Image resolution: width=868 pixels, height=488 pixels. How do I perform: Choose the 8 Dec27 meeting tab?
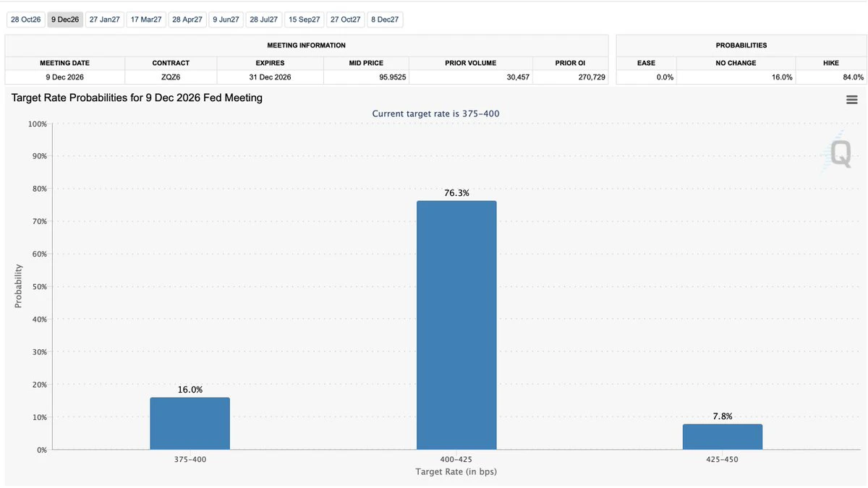385,20
